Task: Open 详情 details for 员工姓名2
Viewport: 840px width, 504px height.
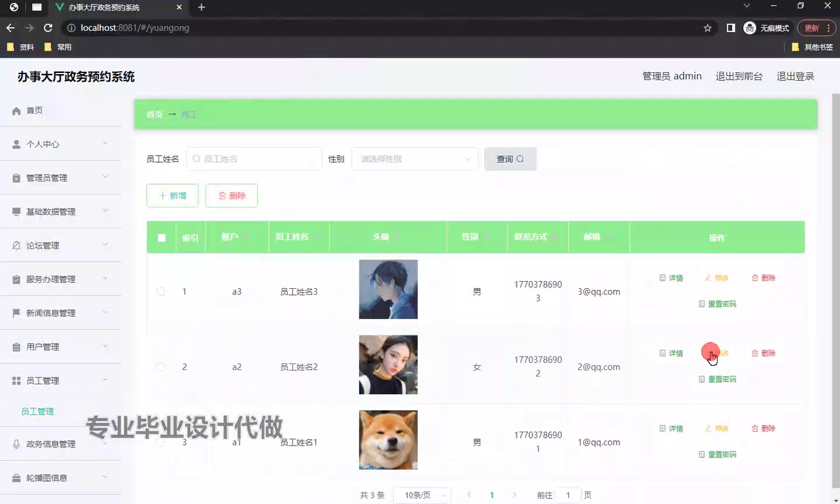Action: pos(671,353)
